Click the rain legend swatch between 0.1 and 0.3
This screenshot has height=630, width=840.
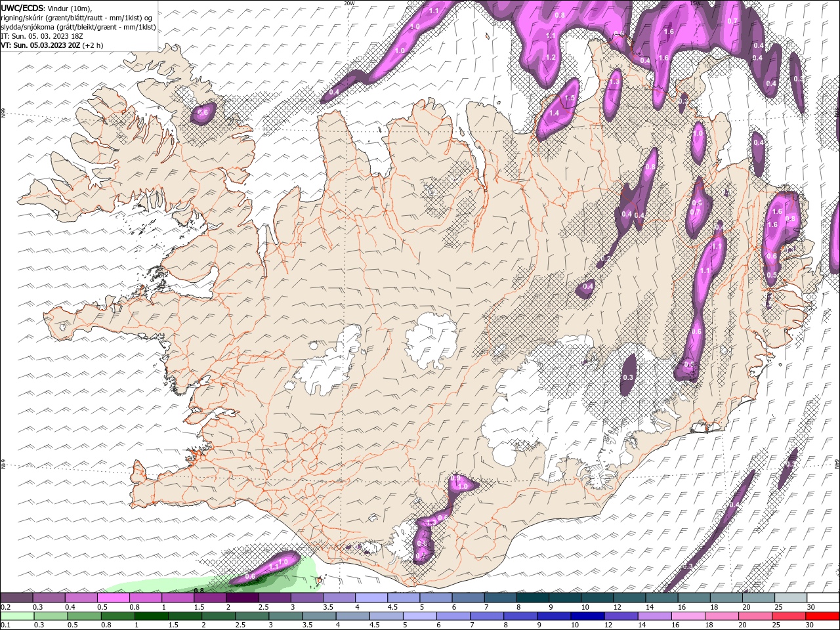pos(16,616)
